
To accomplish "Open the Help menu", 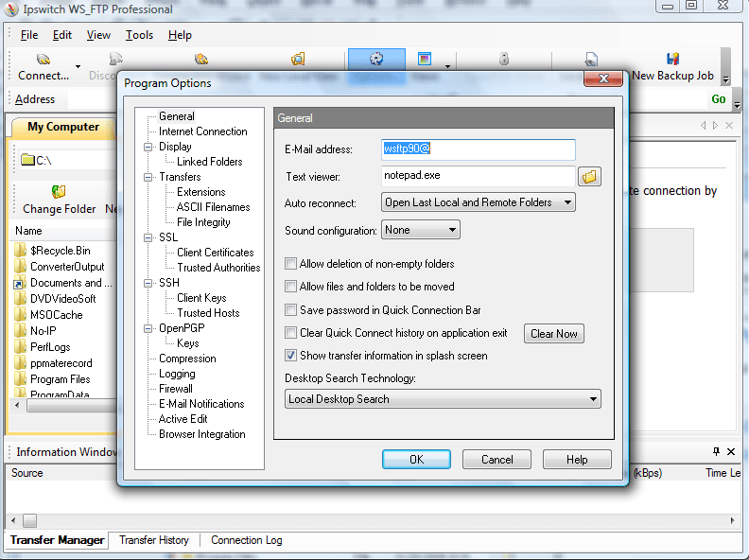I will 180,35.
